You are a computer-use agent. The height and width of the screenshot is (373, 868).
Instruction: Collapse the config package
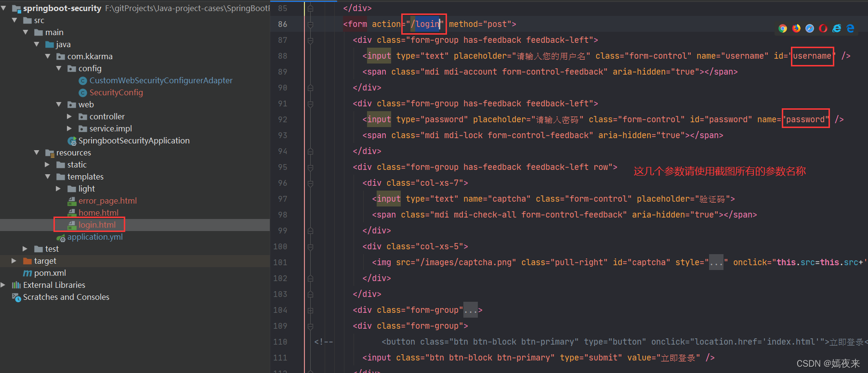(59, 68)
